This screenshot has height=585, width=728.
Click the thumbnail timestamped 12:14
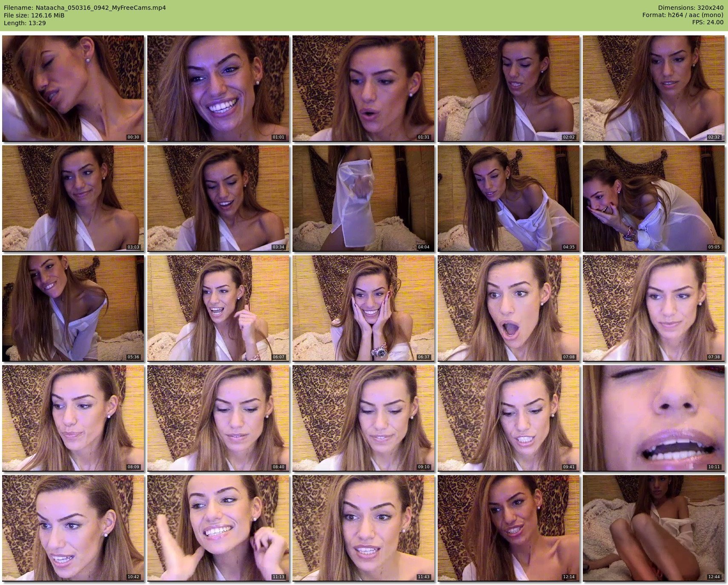tap(508, 528)
